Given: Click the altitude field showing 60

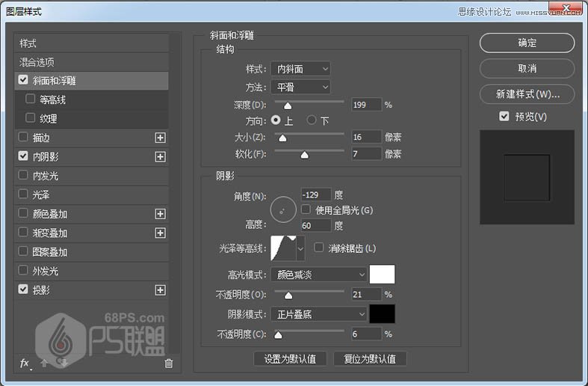Looking at the screenshot, I should click(x=316, y=225).
